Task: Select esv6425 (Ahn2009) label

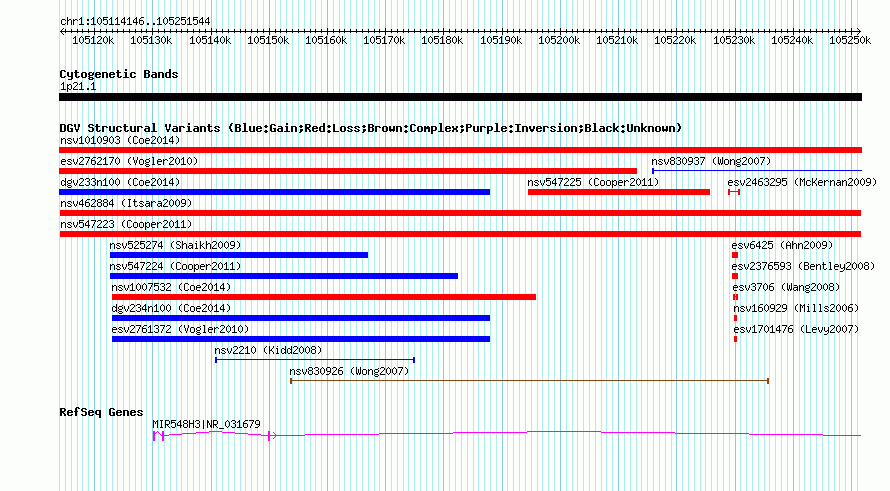Action: (x=782, y=245)
